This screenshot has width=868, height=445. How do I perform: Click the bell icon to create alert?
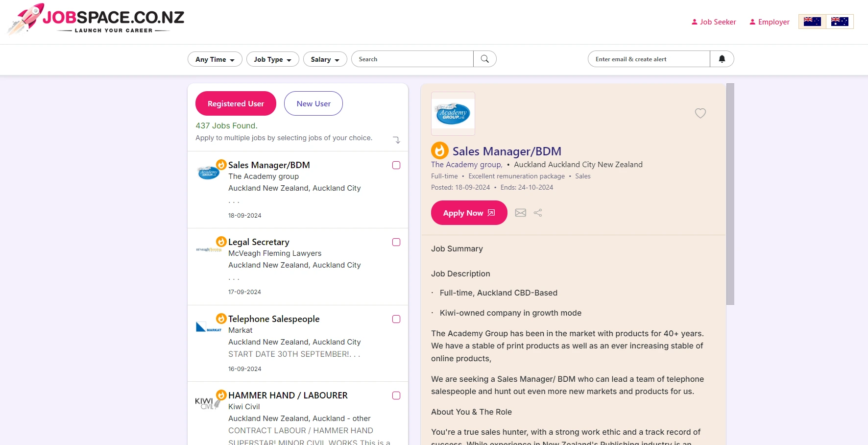722,59
